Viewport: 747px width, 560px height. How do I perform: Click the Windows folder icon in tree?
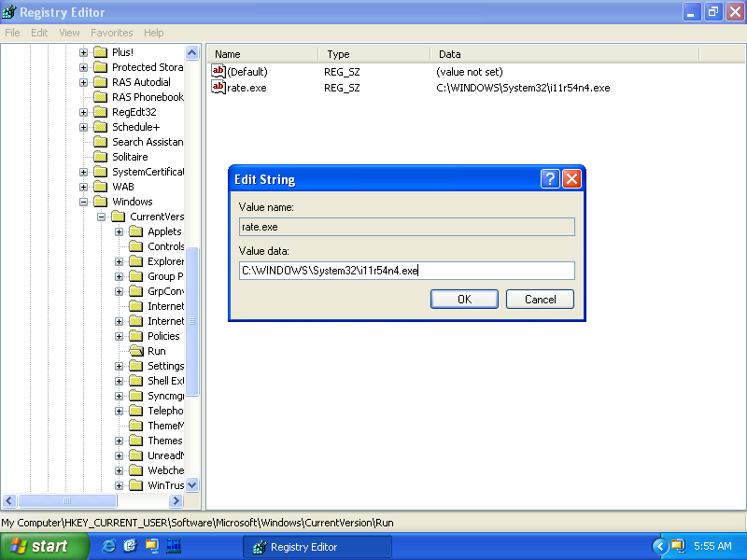(101, 202)
